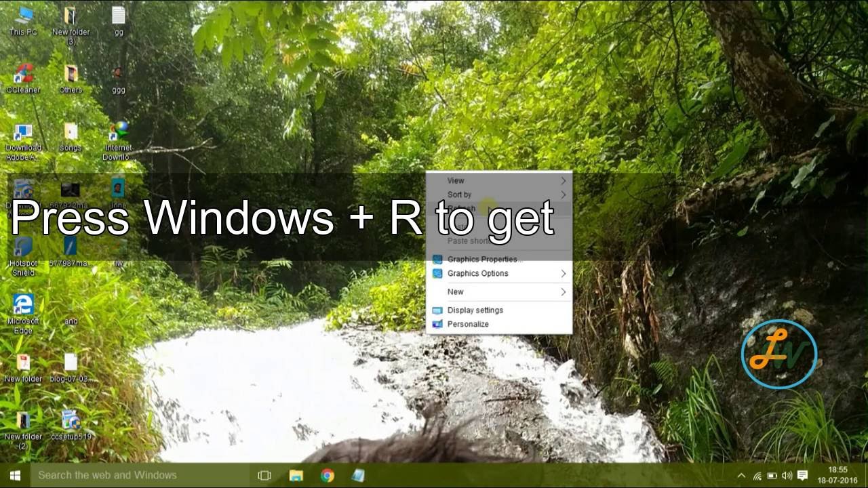This screenshot has width=868, height=488.
Task: Choose Personalize from context menu
Action: [499, 324]
